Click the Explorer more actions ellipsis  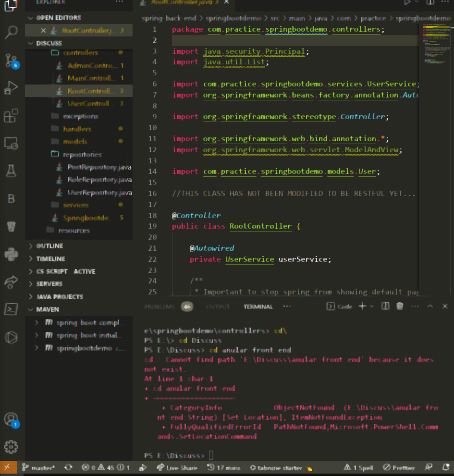click(120, 2)
